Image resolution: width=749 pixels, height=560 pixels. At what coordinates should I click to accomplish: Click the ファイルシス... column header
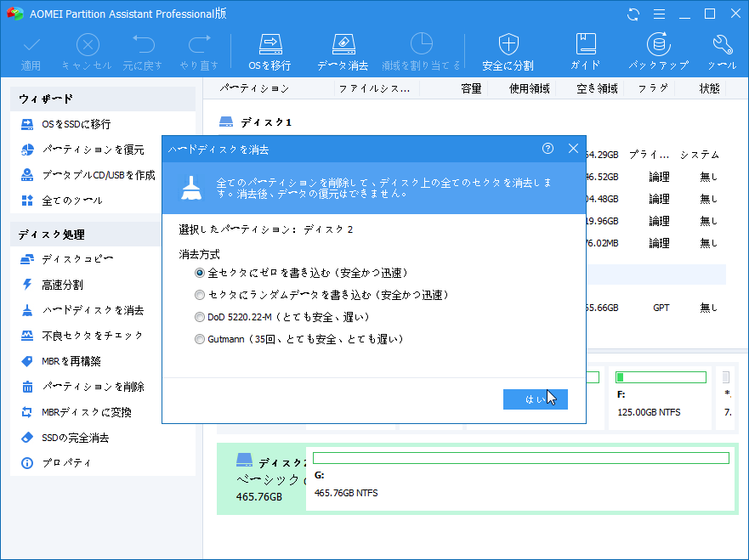[374, 88]
